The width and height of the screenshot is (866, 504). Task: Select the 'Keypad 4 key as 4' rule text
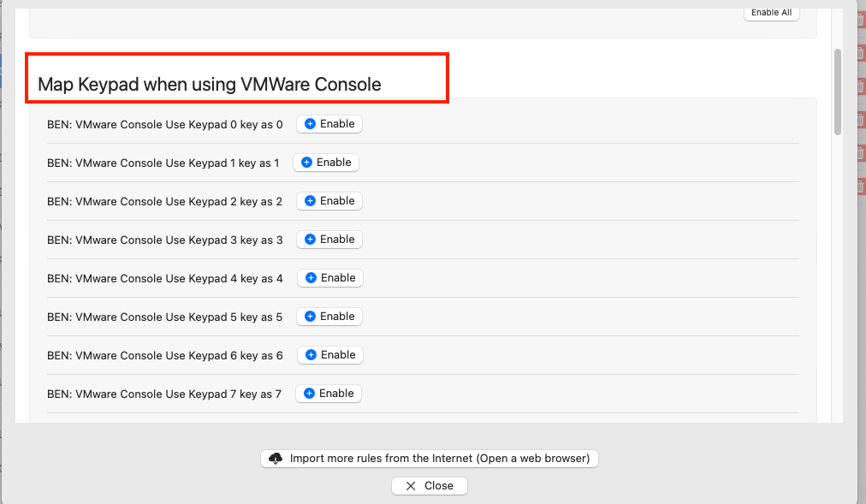point(165,278)
